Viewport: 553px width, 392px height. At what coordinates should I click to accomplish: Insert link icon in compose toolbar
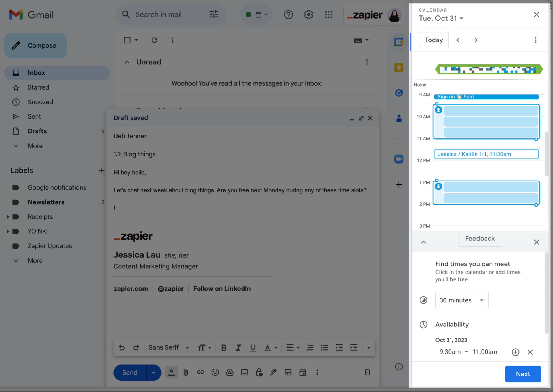click(x=200, y=373)
